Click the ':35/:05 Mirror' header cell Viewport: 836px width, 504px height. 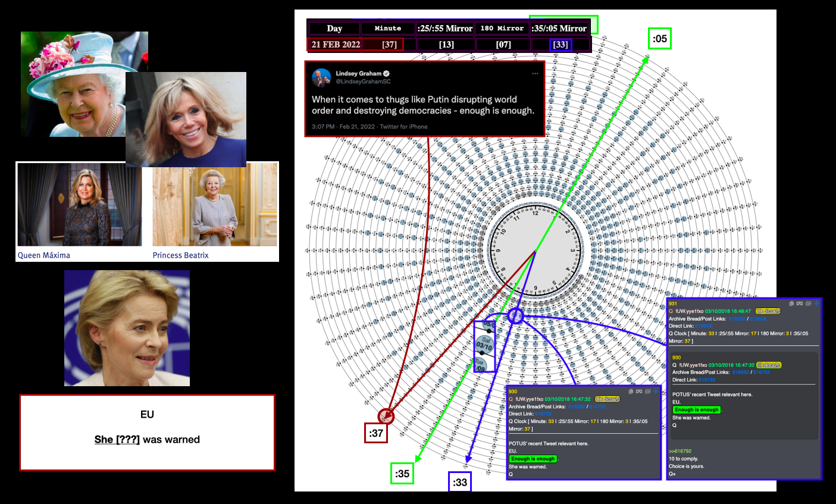[559, 29]
